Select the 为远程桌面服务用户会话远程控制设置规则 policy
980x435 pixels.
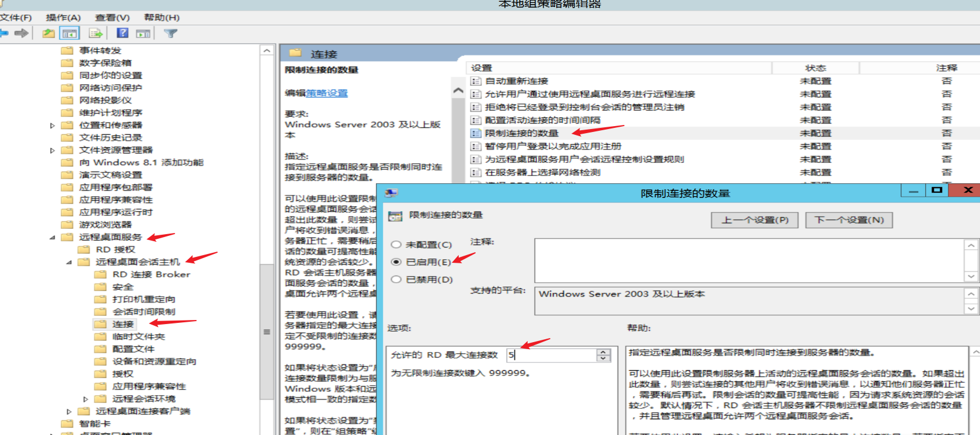point(724,159)
